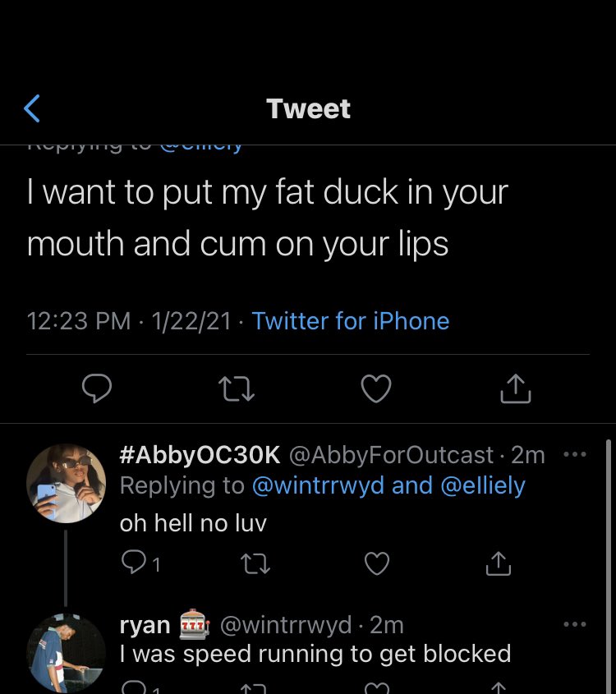
Task: Reply to the main tweet
Action: coord(97,388)
